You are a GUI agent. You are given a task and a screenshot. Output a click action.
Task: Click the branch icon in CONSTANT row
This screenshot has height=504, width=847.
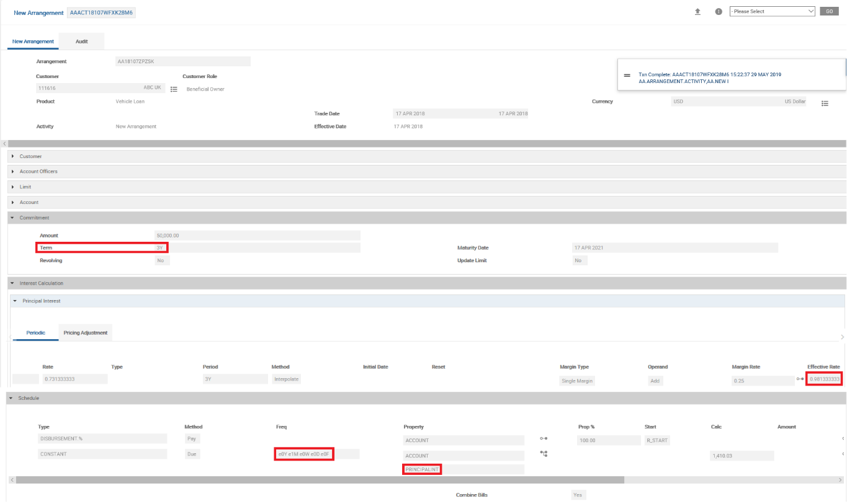(544, 454)
